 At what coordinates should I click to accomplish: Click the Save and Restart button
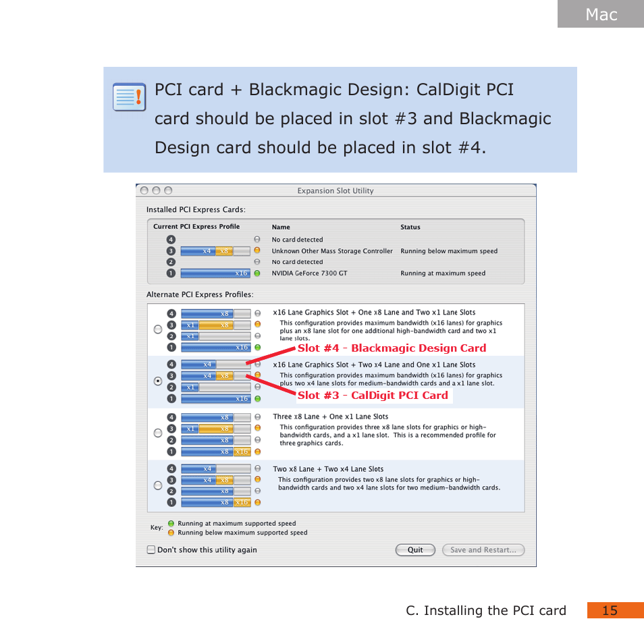point(483,550)
